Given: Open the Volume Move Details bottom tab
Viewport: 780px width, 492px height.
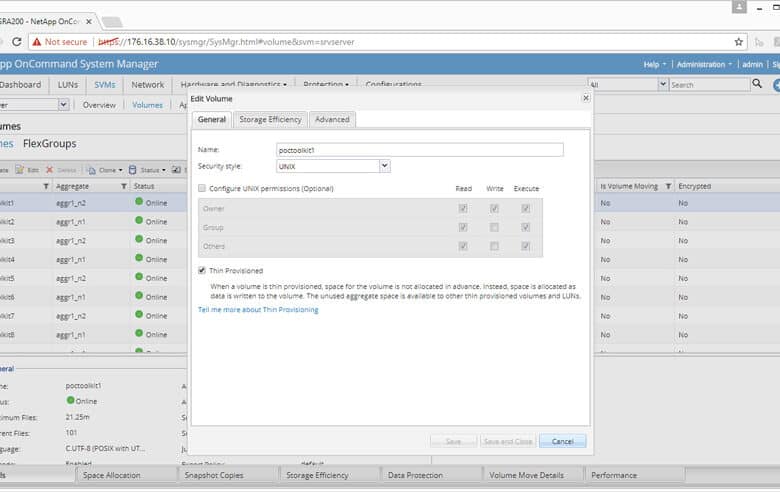Looking at the screenshot, I should pos(532,475).
